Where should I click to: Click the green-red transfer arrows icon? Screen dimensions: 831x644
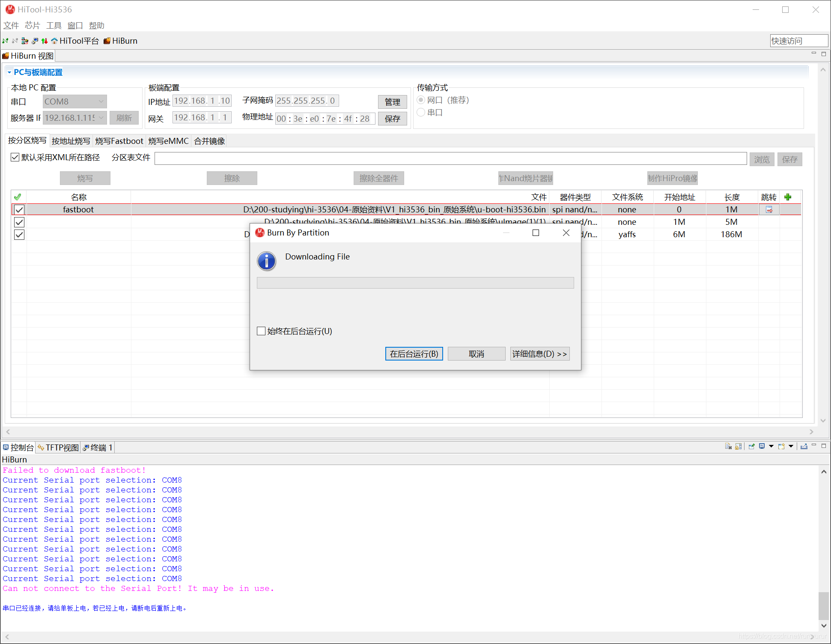(x=45, y=41)
